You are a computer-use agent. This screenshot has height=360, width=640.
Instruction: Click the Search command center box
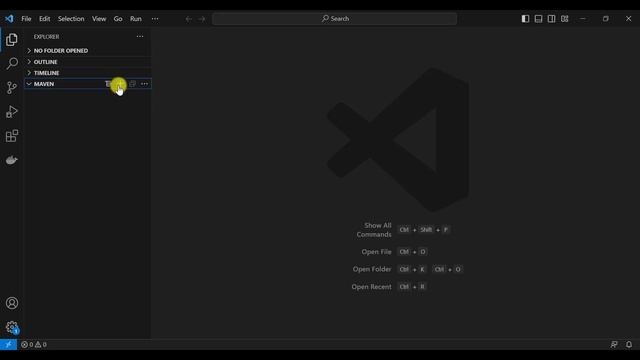335,19
